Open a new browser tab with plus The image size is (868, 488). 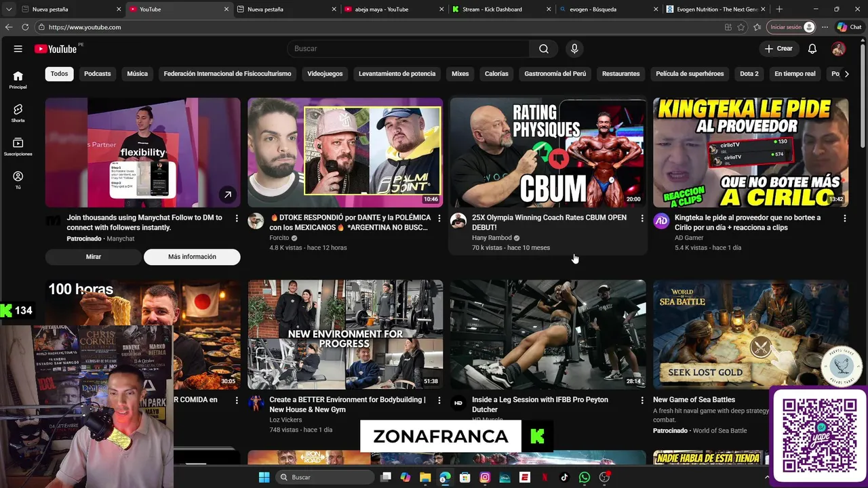pyautogui.click(x=779, y=9)
